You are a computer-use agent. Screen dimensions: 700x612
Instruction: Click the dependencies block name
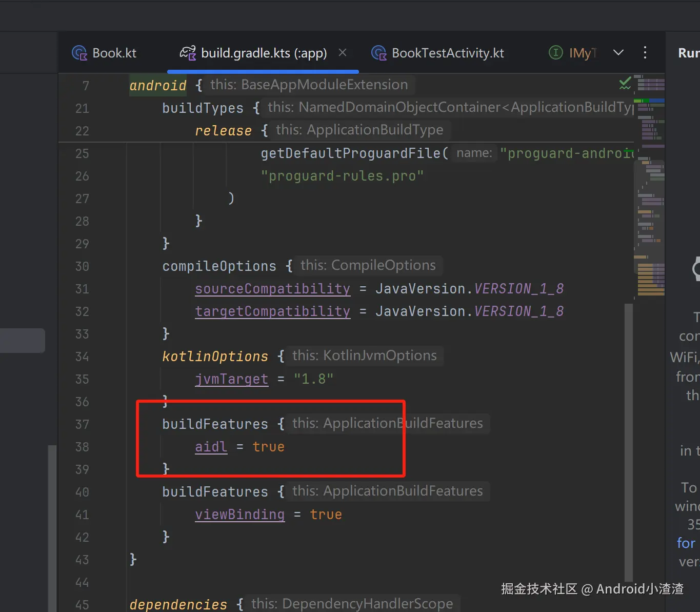178,604
